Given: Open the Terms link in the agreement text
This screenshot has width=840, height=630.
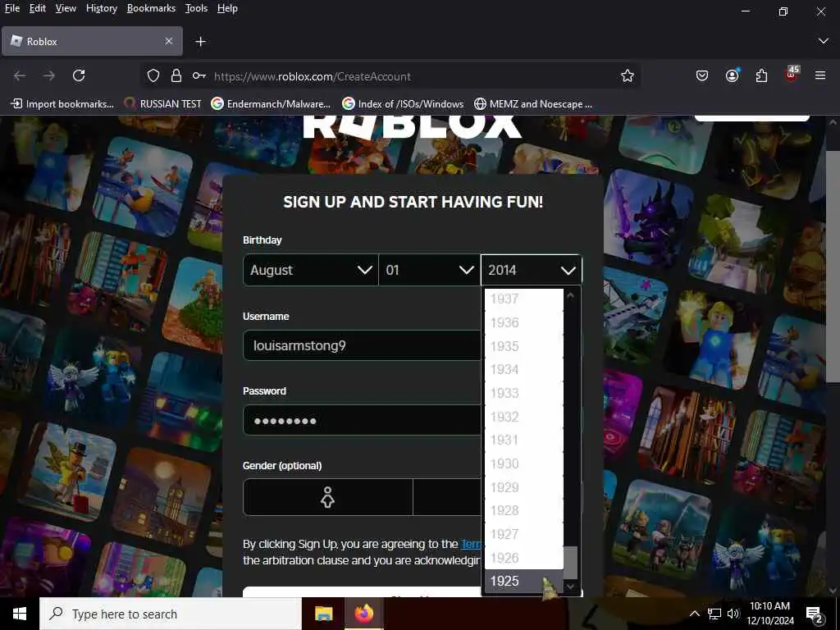Looking at the screenshot, I should (x=471, y=545).
